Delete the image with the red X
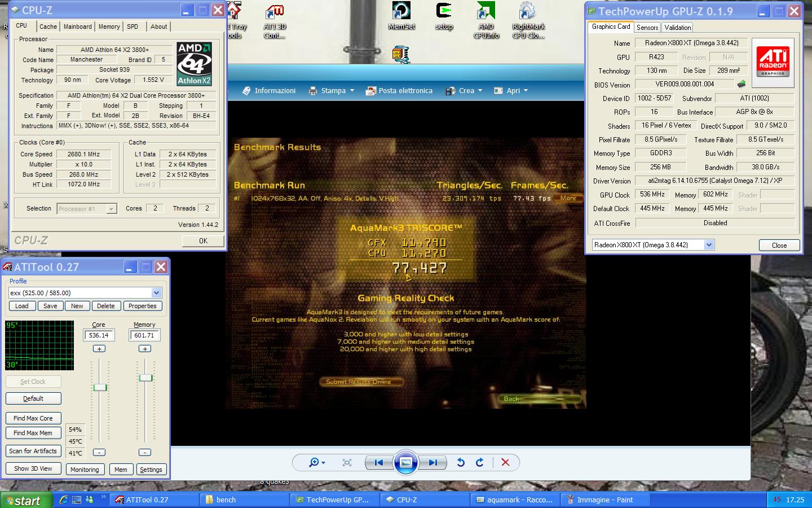This screenshot has height=508, width=812. 505,463
